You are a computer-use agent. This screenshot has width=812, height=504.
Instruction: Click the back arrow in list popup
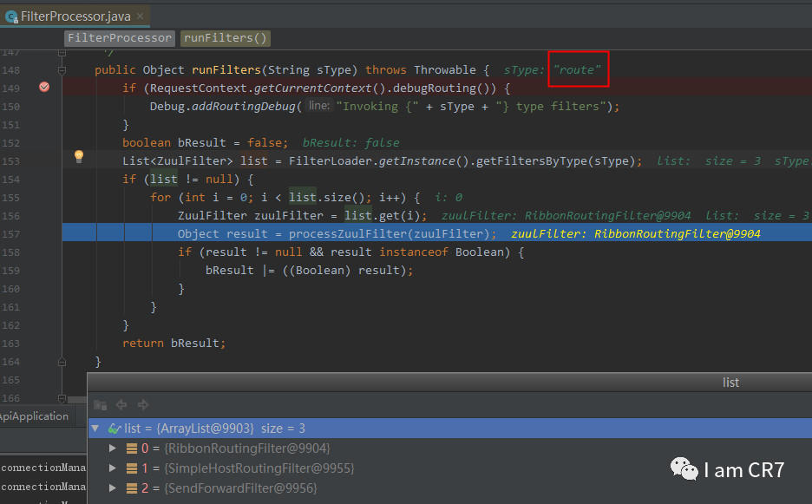coord(121,404)
